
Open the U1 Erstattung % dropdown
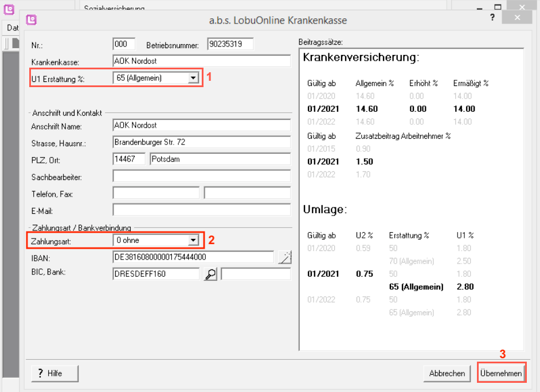coord(193,78)
